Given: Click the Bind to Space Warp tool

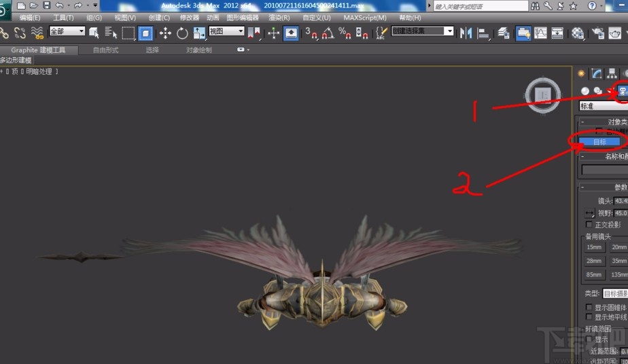Looking at the screenshot, I should click(x=37, y=33).
